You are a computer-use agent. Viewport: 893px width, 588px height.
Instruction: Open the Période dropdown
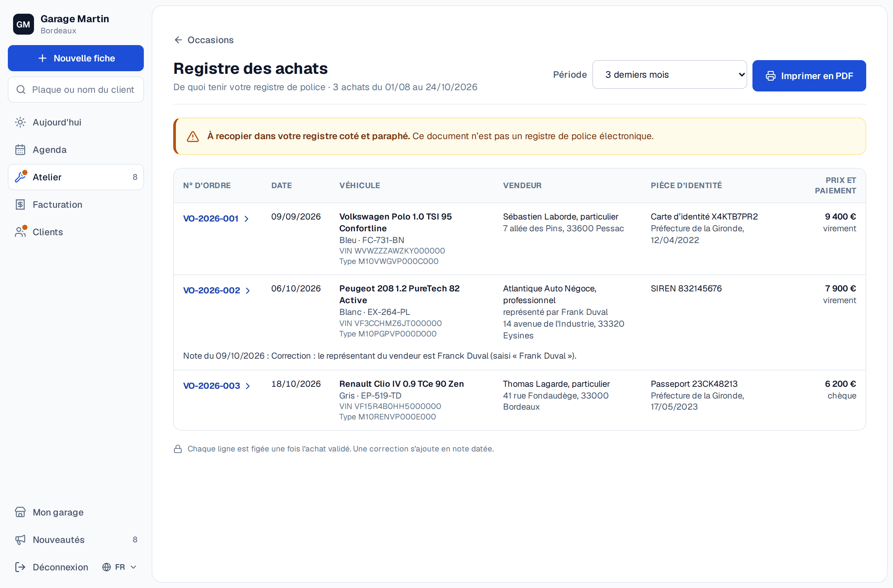669,74
